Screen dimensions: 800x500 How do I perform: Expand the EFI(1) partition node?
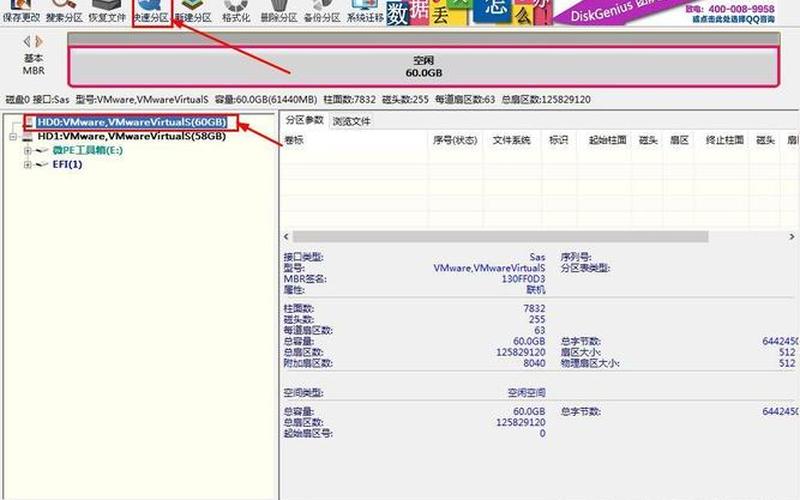click(28, 165)
